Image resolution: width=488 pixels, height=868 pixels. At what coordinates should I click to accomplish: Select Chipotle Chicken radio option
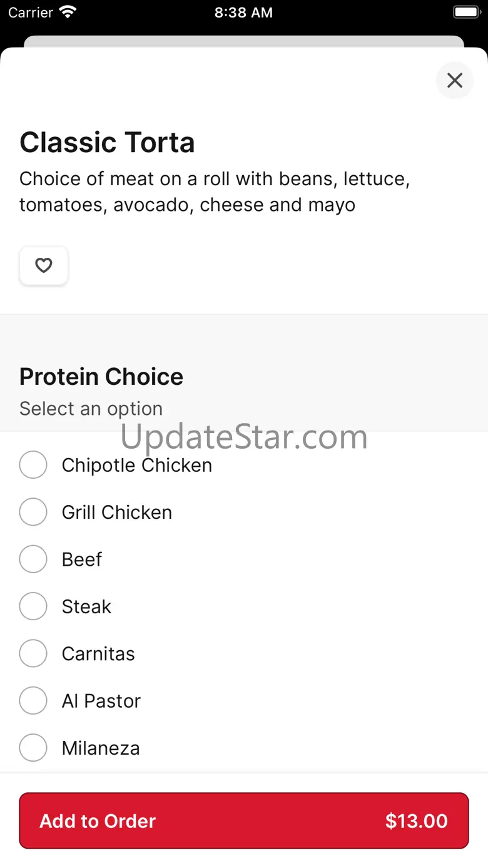tap(33, 465)
